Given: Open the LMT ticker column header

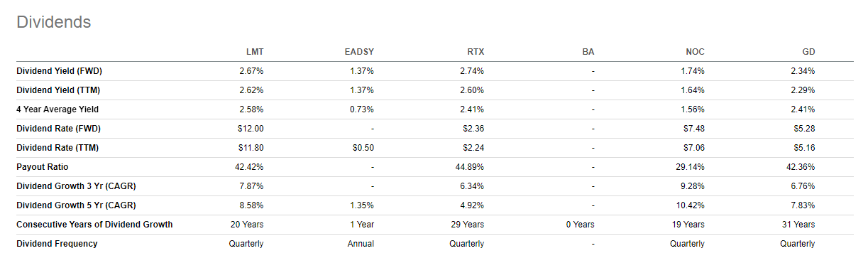Looking at the screenshot, I should 254,52.
